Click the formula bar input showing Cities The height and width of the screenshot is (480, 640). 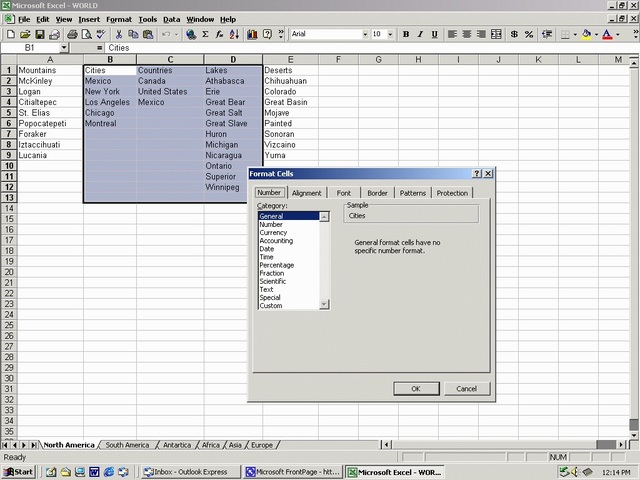pyautogui.click(x=369, y=48)
